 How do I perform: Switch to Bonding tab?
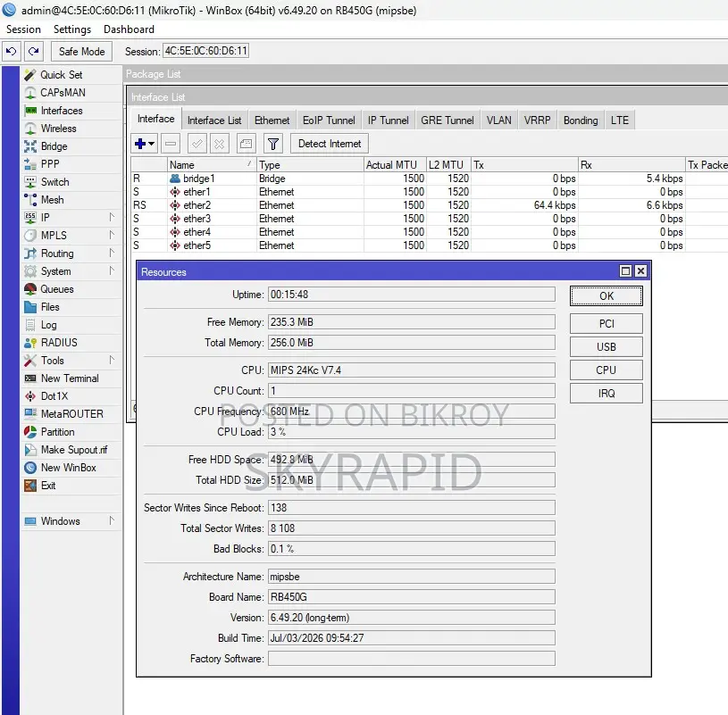point(581,121)
